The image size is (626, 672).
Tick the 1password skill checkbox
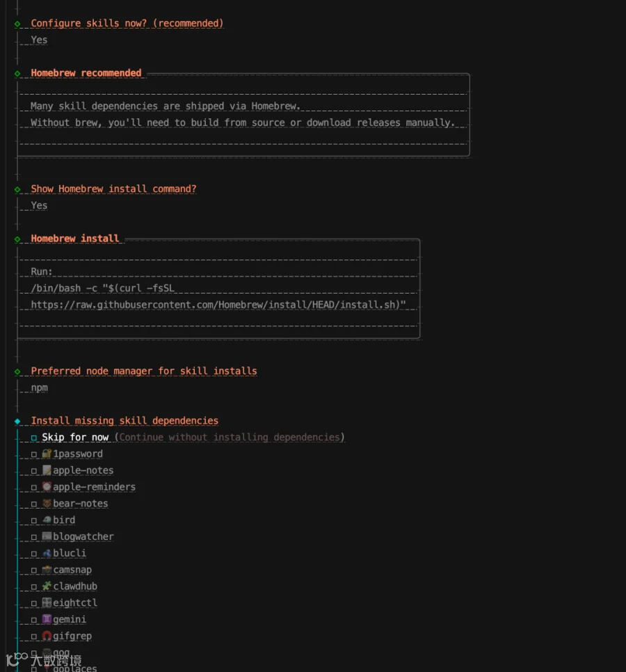click(34, 454)
